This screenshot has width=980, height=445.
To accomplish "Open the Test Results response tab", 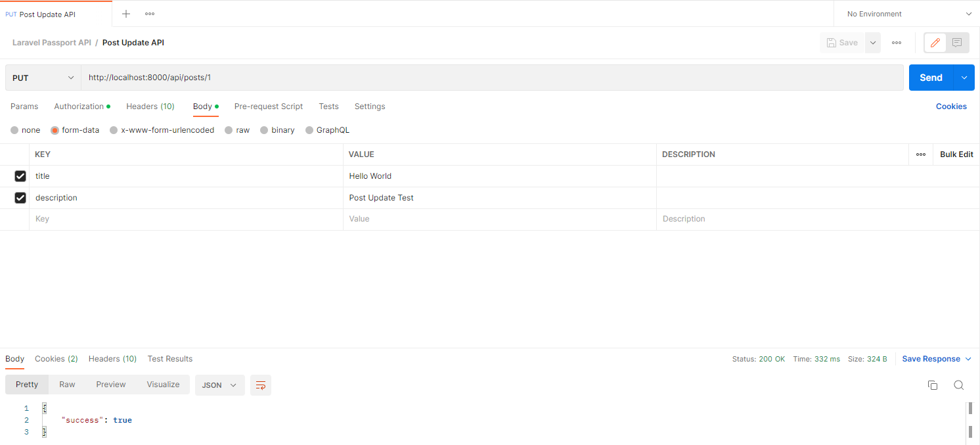I will [169, 359].
